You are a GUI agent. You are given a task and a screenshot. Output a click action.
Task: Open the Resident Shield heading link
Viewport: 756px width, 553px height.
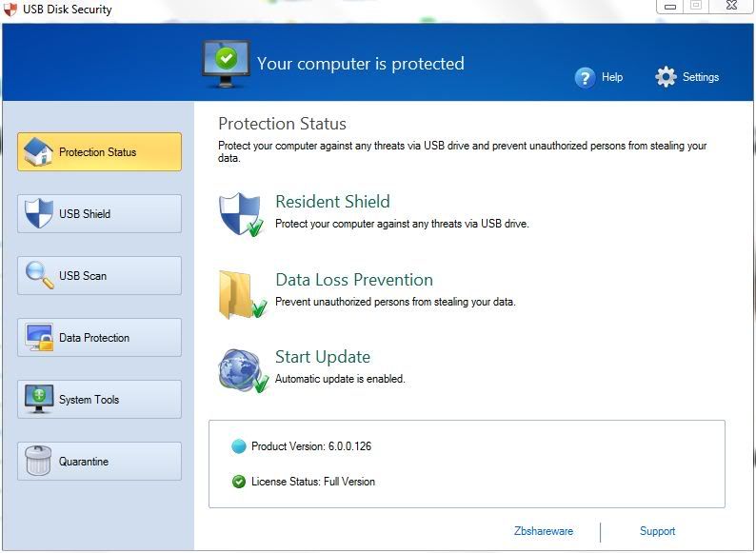point(332,202)
